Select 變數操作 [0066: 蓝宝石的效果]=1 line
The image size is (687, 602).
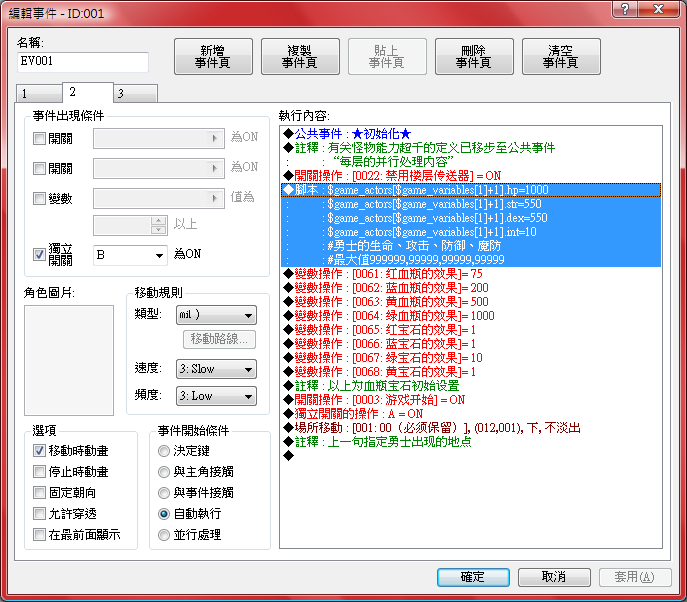pos(471,344)
